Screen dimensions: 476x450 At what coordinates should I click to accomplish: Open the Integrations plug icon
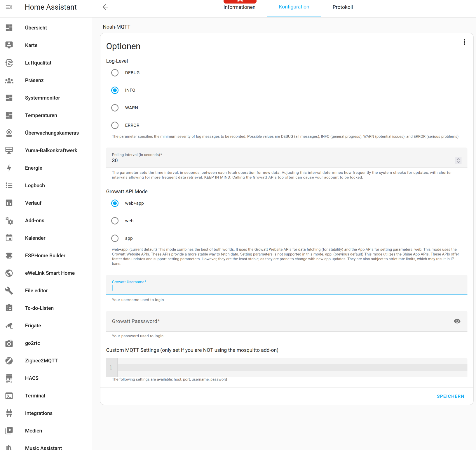(x=9, y=413)
